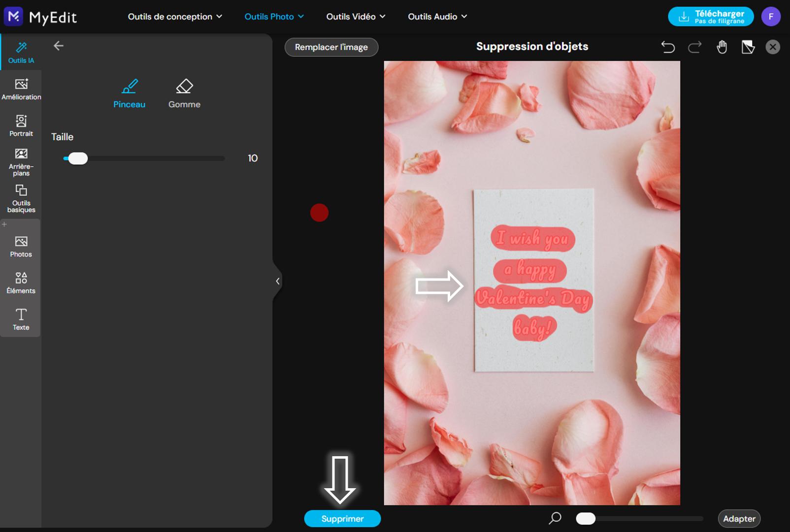Select the Pinceau brush tool
Screen dimensions: 790x532
click(x=129, y=94)
